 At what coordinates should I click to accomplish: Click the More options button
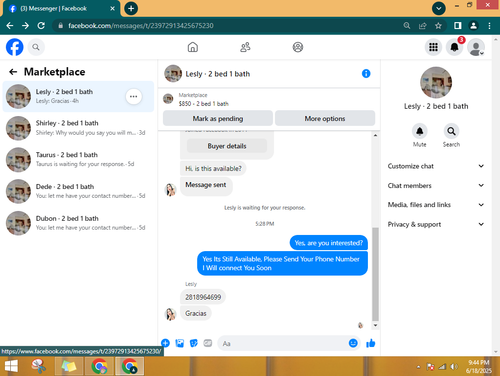pyautogui.click(x=325, y=118)
